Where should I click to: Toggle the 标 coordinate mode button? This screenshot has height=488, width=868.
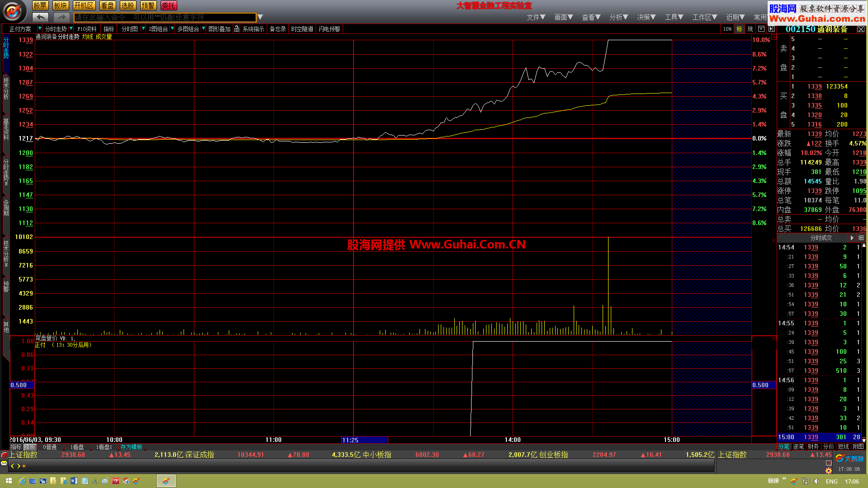point(740,29)
